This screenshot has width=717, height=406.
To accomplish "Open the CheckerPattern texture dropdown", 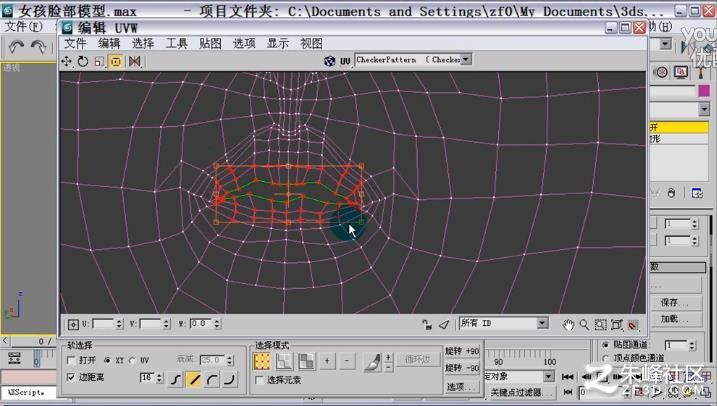I will (x=466, y=59).
